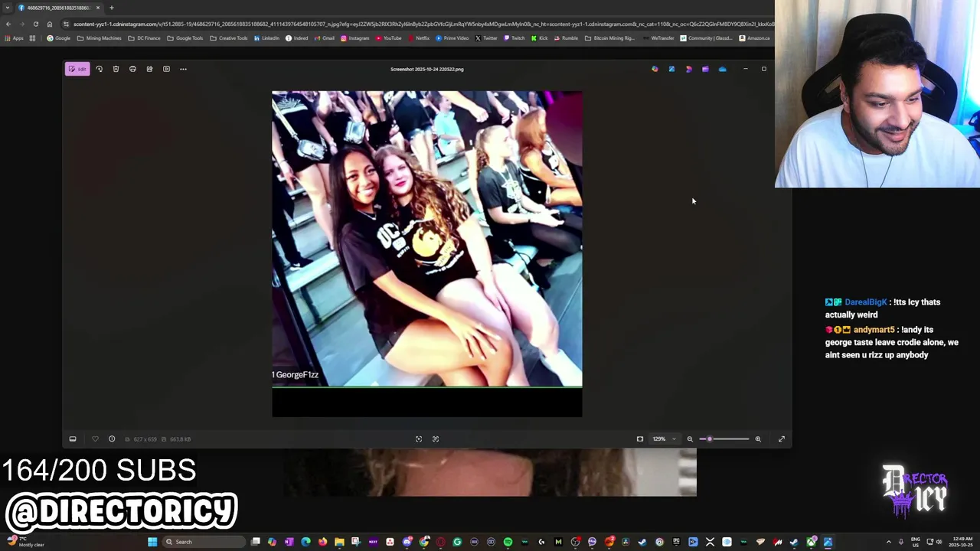Open the YouTube bookmark
Viewport: 980px width, 551px height.
389,38
